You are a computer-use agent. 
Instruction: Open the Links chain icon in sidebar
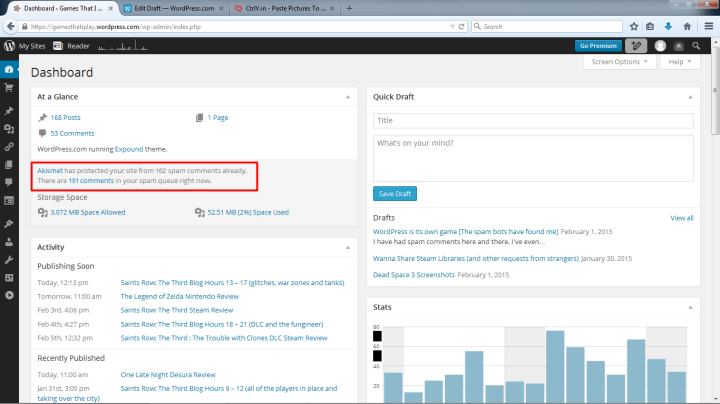click(9, 147)
